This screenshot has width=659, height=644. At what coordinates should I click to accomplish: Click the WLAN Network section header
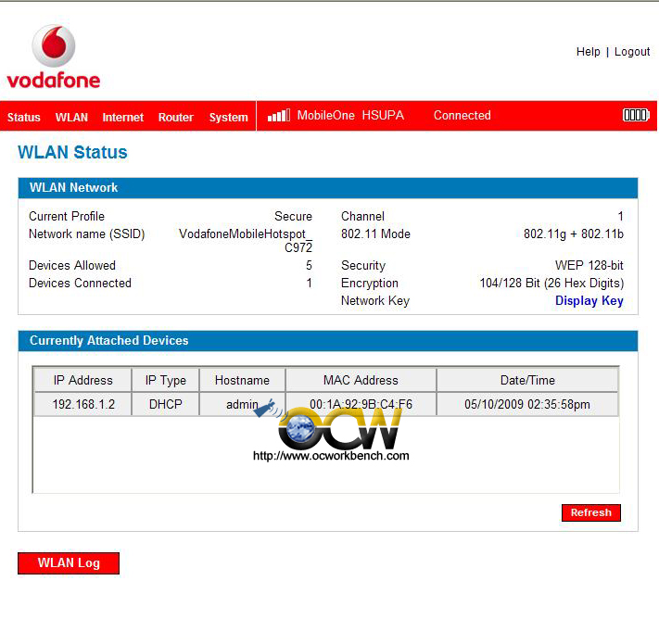tap(328, 188)
